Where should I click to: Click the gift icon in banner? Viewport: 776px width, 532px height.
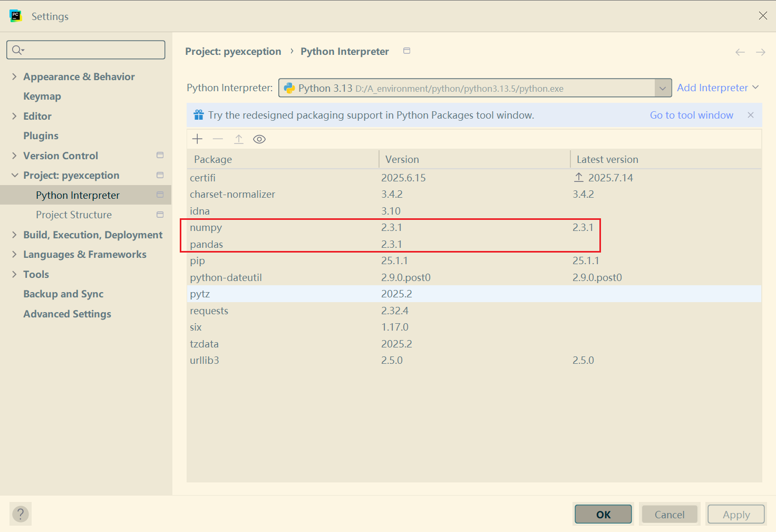[x=199, y=115]
